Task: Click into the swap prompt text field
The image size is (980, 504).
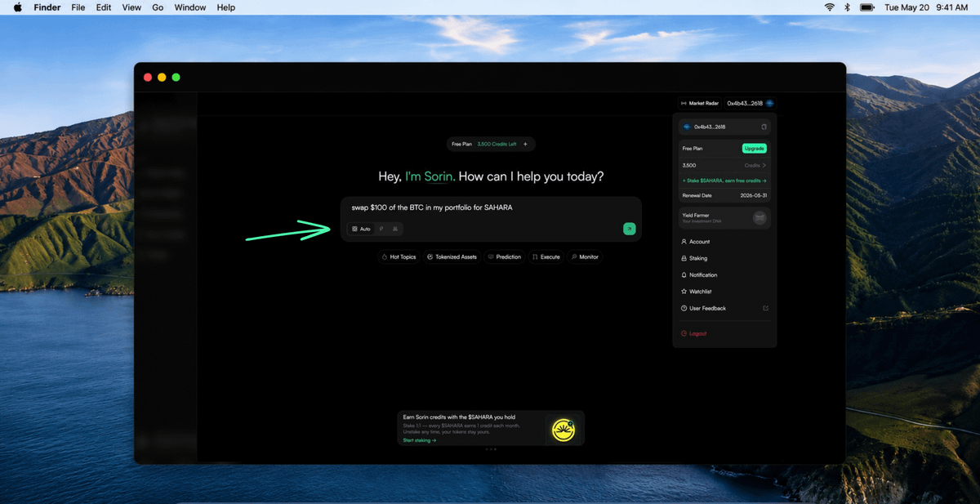Action: point(490,207)
